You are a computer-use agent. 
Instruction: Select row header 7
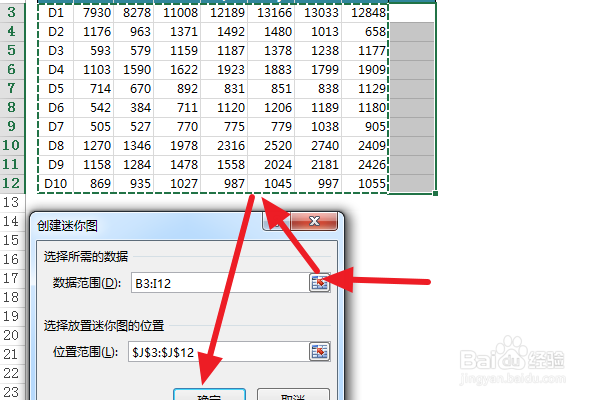click(12, 88)
